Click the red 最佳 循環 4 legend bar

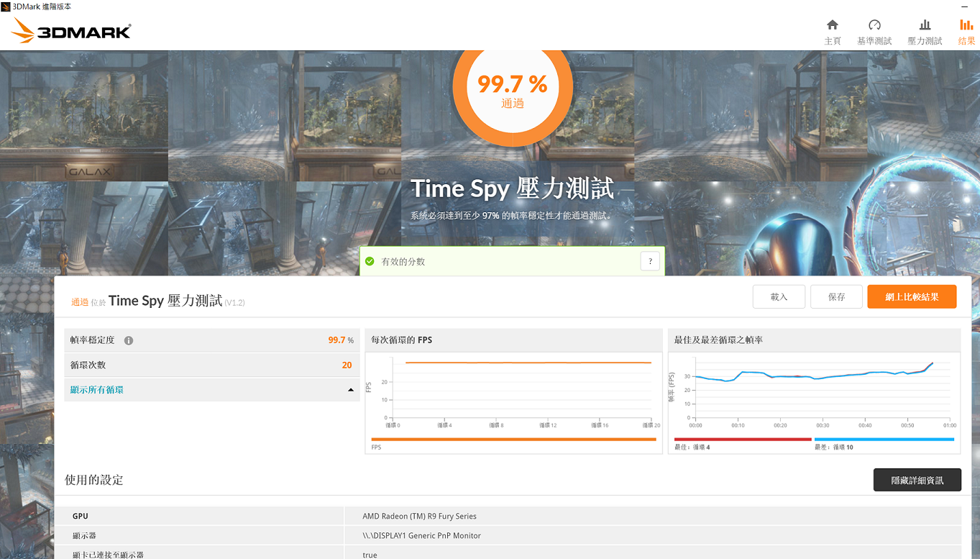(743, 439)
